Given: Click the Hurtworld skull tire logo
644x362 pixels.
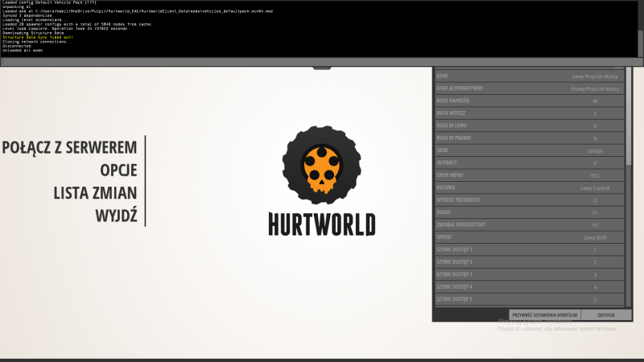Looking at the screenshot, I should click(x=321, y=165).
